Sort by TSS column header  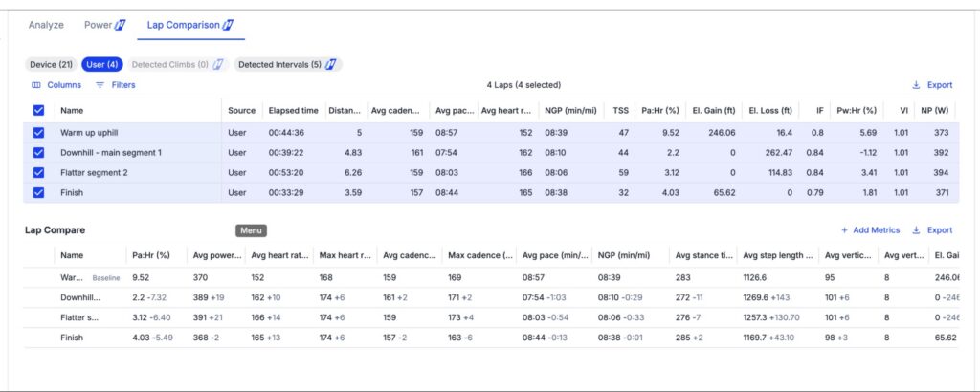coord(620,111)
